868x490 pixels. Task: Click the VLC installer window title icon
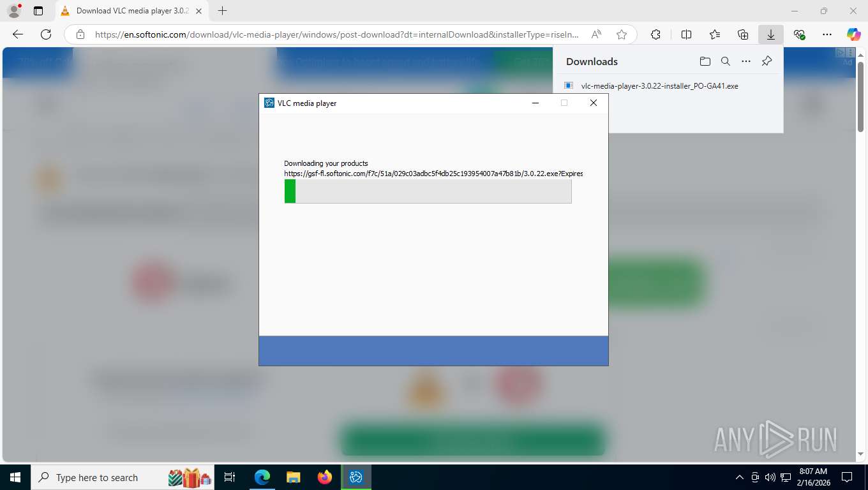269,103
